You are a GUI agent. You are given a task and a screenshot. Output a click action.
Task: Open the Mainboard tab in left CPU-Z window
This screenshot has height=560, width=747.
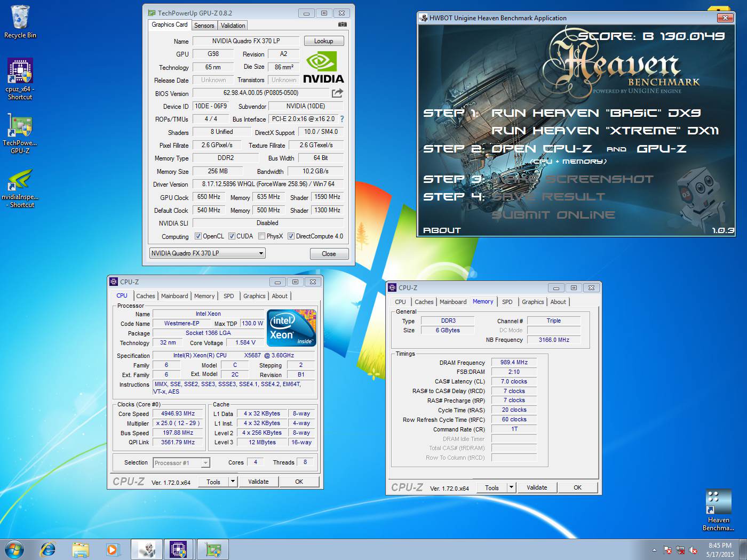(174, 296)
